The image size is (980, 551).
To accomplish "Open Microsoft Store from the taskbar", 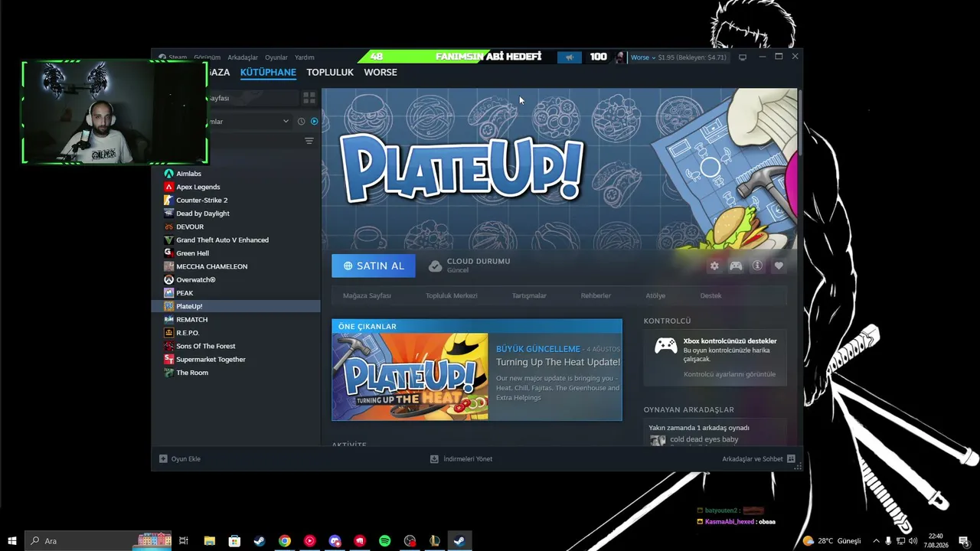I will 234,541.
